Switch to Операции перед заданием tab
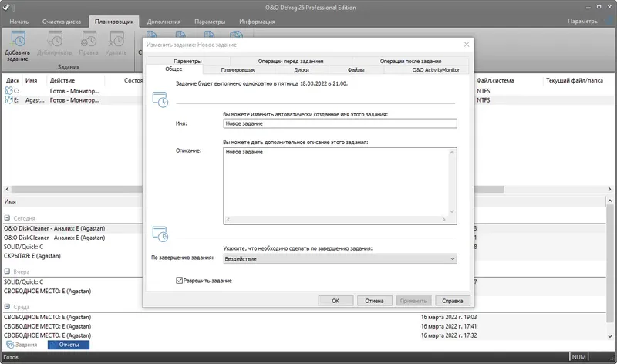The height and width of the screenshot is (364, 617). [291, 61]
